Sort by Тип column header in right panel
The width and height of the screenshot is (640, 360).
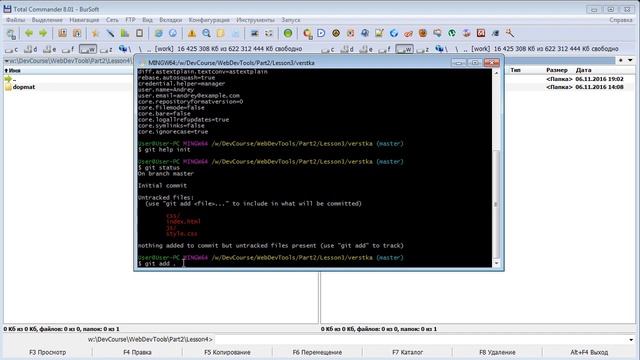point(516,70)
